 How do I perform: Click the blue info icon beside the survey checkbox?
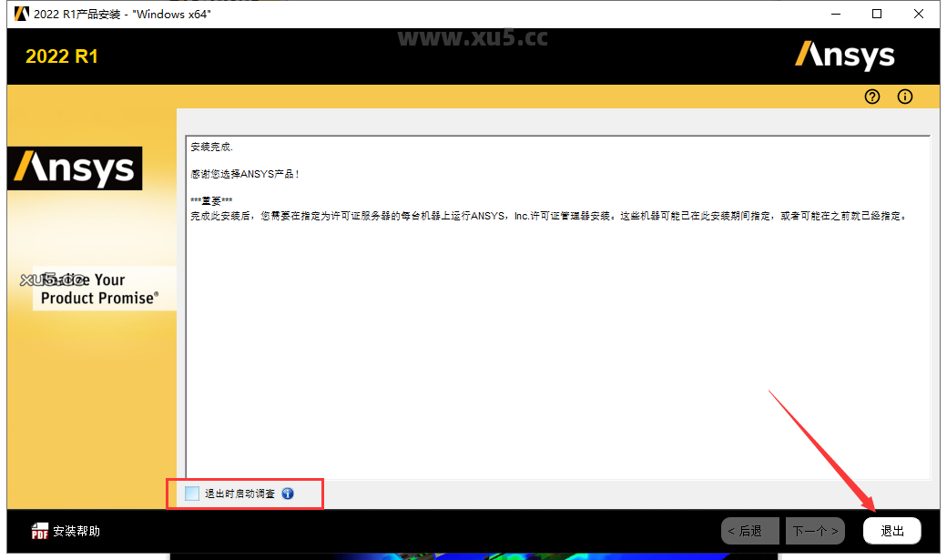(288, 494)
